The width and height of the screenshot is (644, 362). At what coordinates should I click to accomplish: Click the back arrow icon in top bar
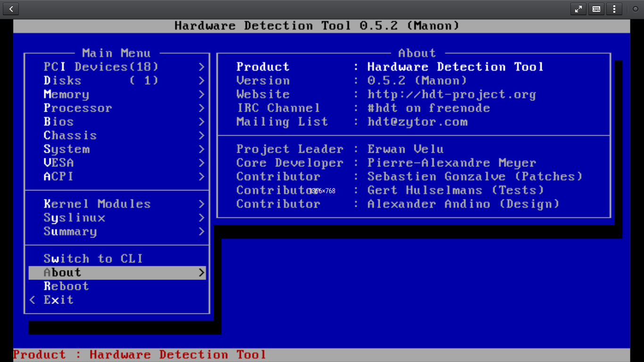coord(11,9)
